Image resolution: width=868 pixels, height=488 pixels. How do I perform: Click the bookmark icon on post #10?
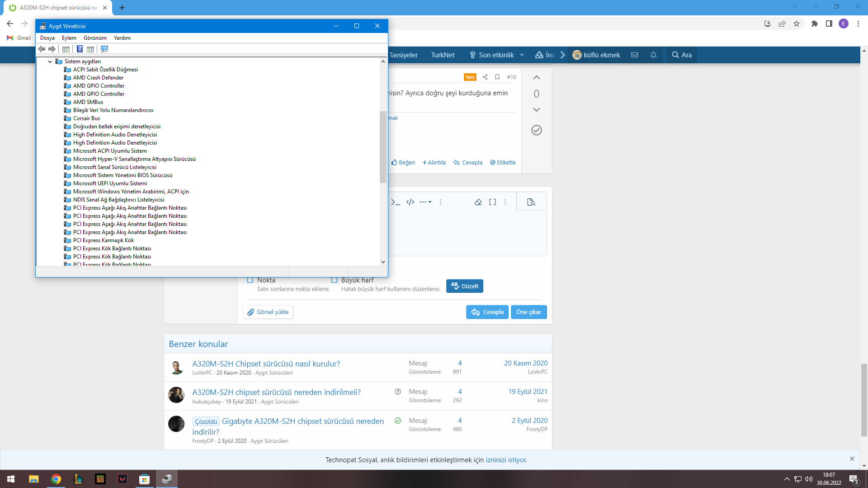(x=497, y=77)
